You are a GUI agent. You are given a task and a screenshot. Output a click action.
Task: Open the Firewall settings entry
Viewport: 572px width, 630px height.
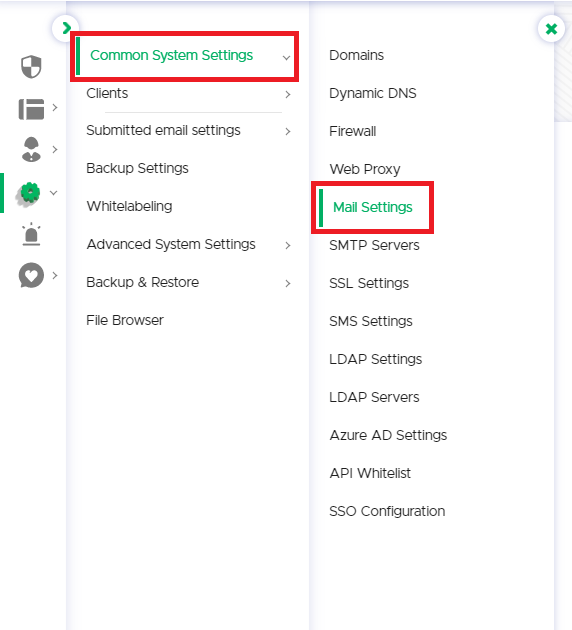[x=352, y=131]
